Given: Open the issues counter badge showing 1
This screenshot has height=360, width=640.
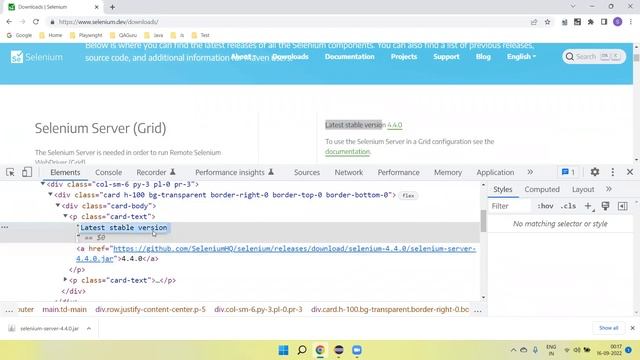Looking at the screenshot, I should [568, 172].
